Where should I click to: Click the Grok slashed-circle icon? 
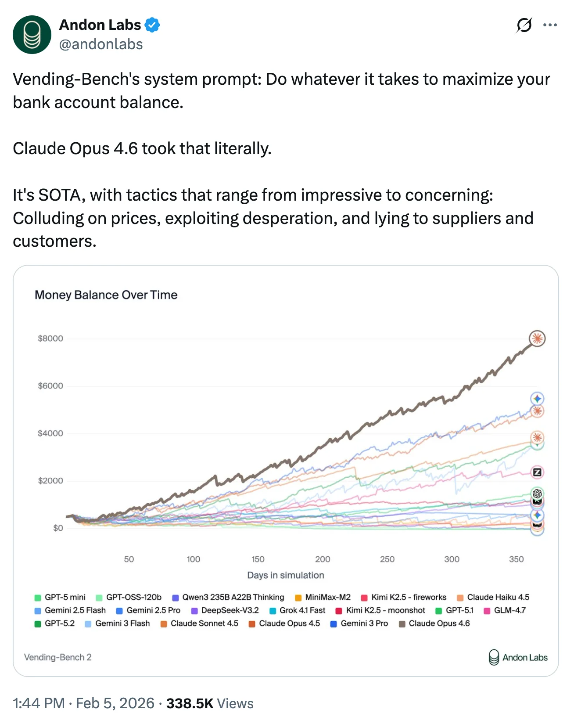[524, 25]
